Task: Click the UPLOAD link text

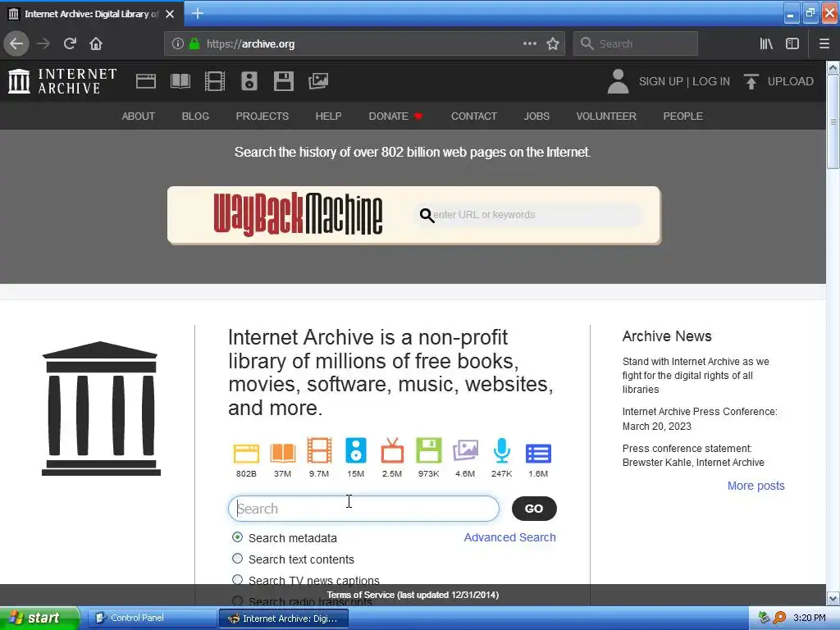Action: (791, 81)
